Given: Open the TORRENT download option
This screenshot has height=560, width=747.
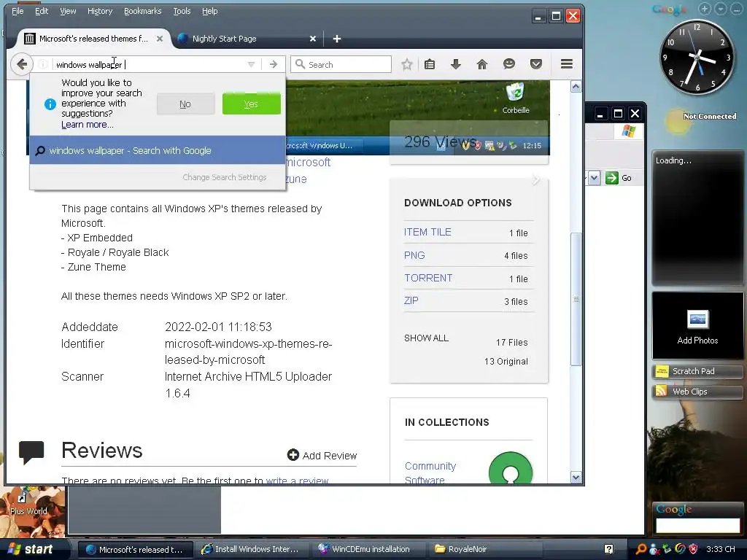Looking at the screenshot, I should coord(427,278).
